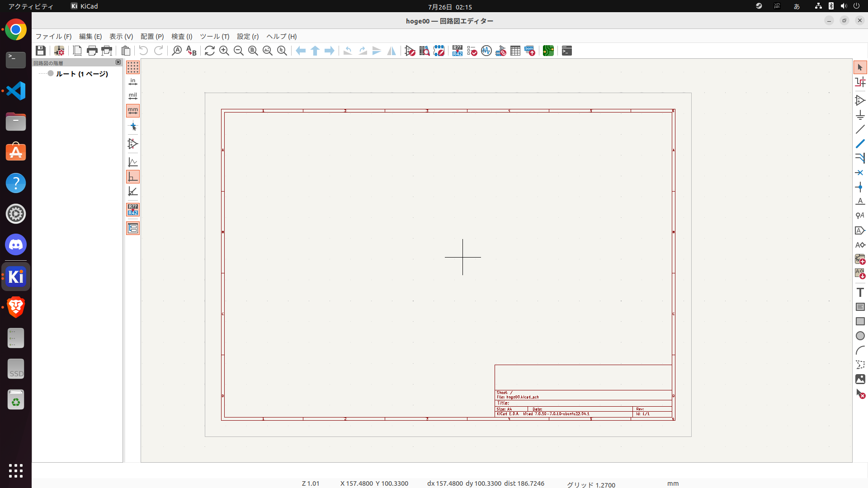Save the schematic with the floppy icon
The width and height of the screenshot is (868, 488).
click(41, 51)
